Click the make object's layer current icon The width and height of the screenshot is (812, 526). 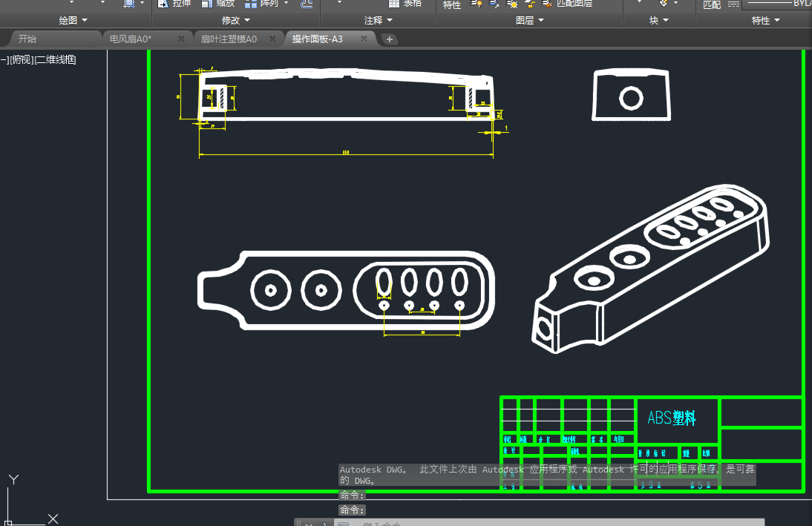[x=494, y=3]
